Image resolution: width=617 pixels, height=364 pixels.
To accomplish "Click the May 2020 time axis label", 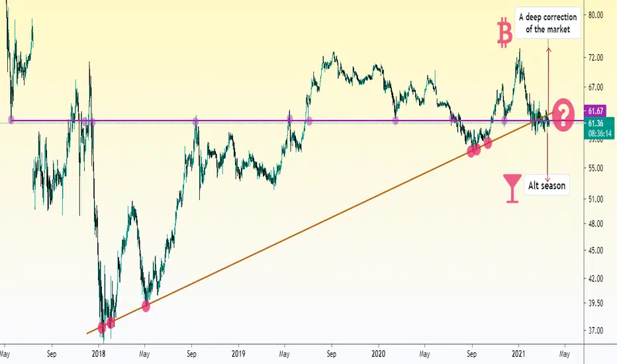I will pyautogui.click(x=424, y=354).
